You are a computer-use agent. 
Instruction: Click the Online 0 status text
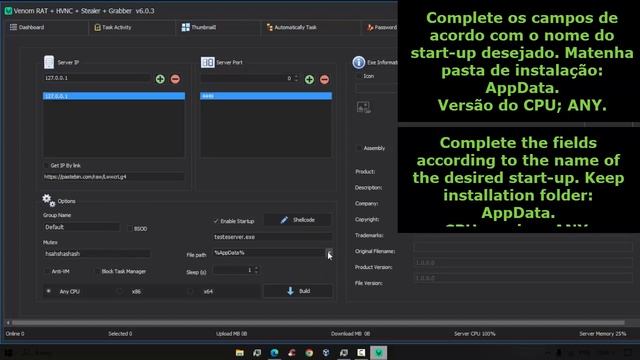(15, 333)
